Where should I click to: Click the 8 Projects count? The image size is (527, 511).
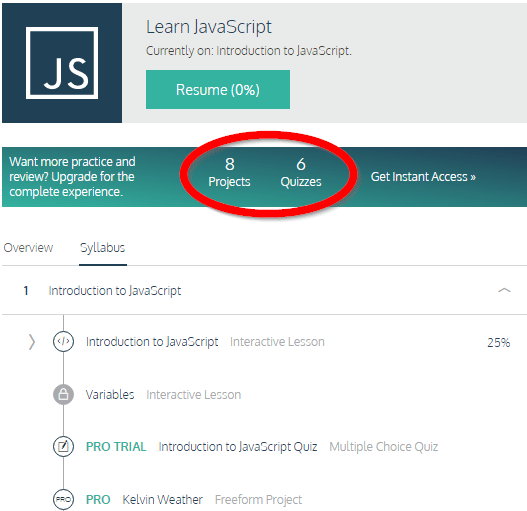pyautogui.click(x=229, y=172)
